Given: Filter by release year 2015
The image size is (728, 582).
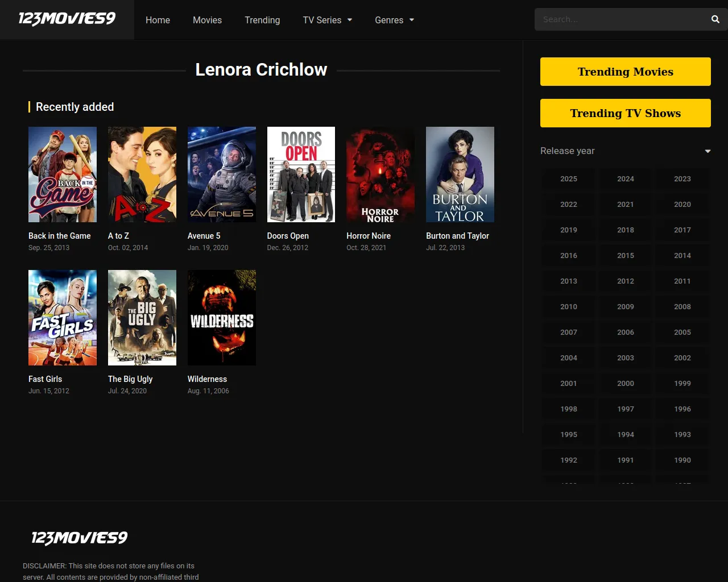Looking at the screenshot, I should click(626, 255).
